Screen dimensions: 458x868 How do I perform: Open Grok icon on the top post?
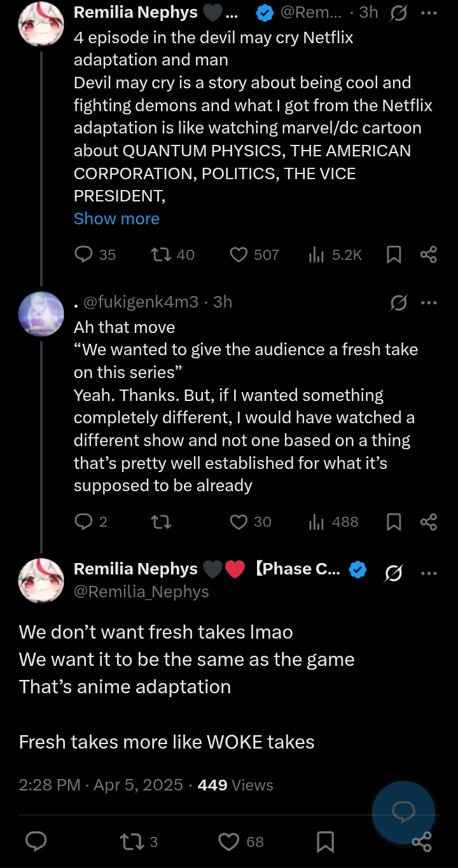click(399, 12)
